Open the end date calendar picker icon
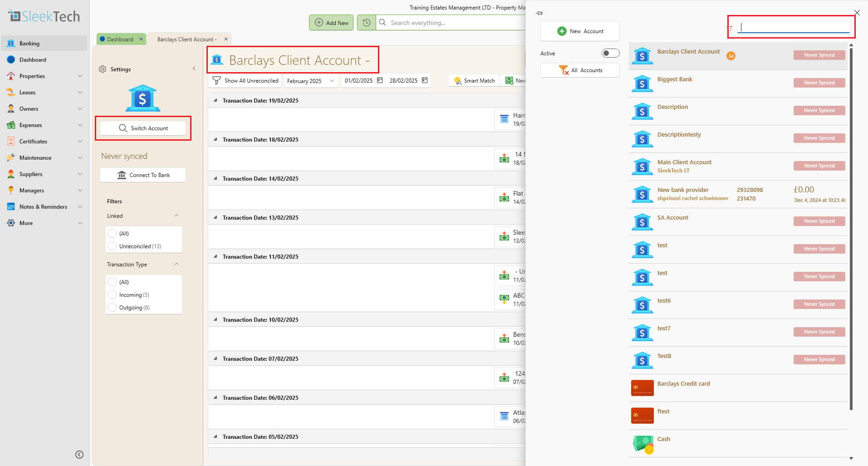Viewport: 868px width, 466px height. click(425, 80)
